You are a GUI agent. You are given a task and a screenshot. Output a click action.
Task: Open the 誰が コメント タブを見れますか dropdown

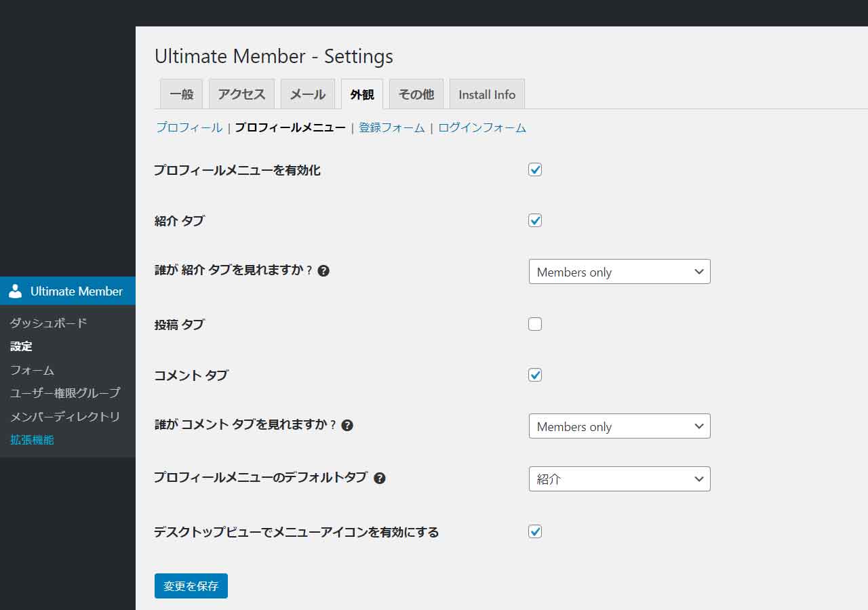[620, 426]
